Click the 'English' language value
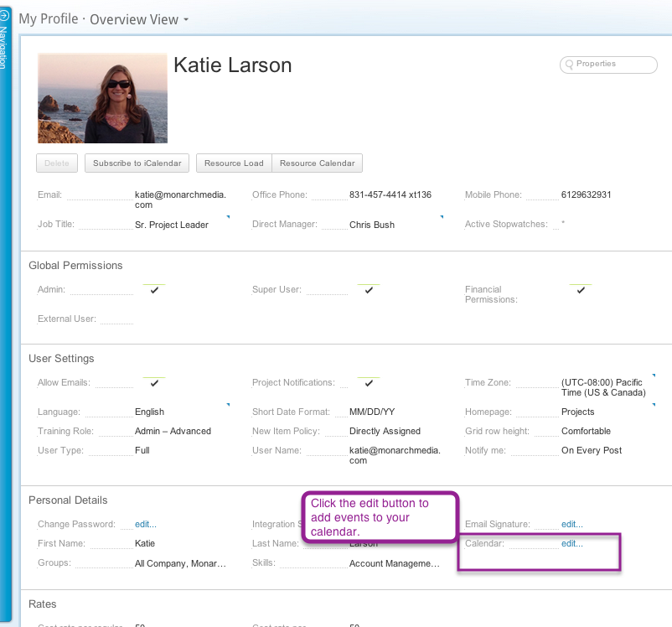 click(150, 412)
